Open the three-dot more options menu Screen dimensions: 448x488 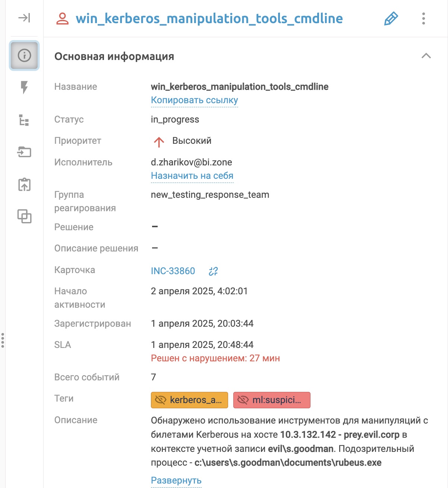423,19
